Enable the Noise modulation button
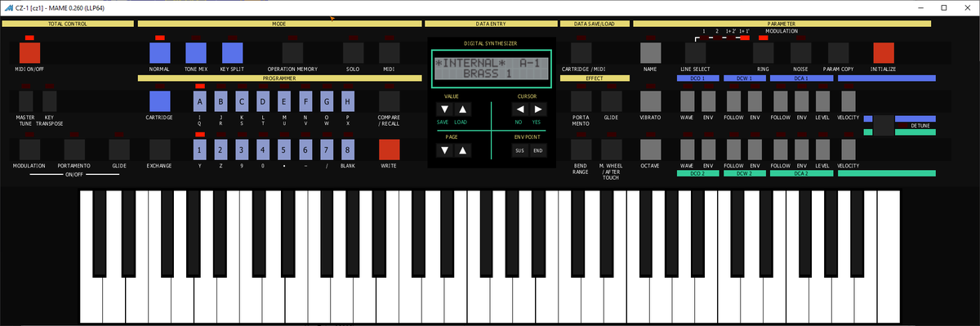980x326 pixels. tap(801, 53)
